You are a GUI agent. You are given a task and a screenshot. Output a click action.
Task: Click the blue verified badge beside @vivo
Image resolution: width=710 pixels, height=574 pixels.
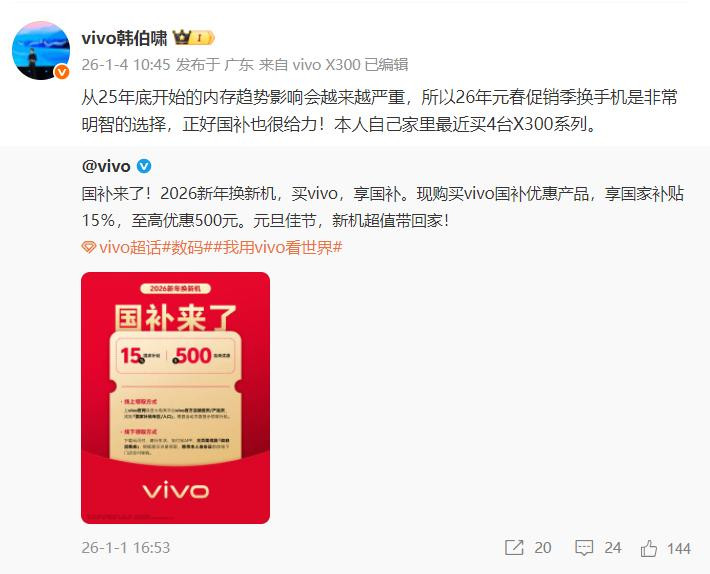[144, 167]
